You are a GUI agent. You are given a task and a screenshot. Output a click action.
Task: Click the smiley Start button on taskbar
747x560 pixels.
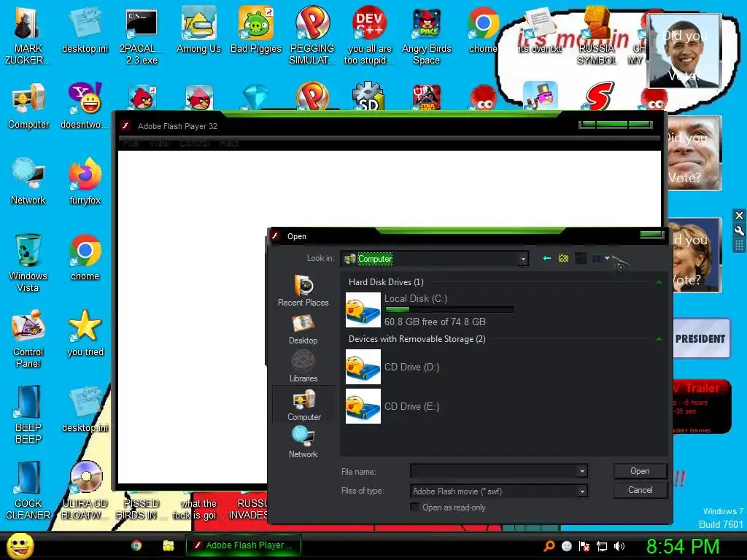click(x=20, y=545)
